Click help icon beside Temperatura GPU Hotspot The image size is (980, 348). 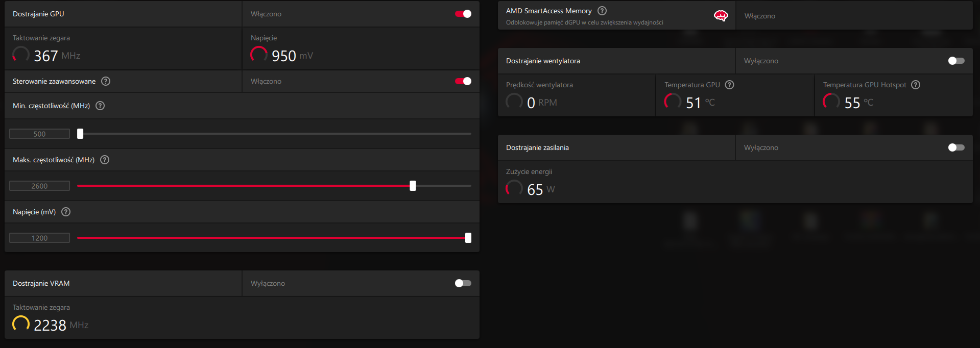click(916, 85)
